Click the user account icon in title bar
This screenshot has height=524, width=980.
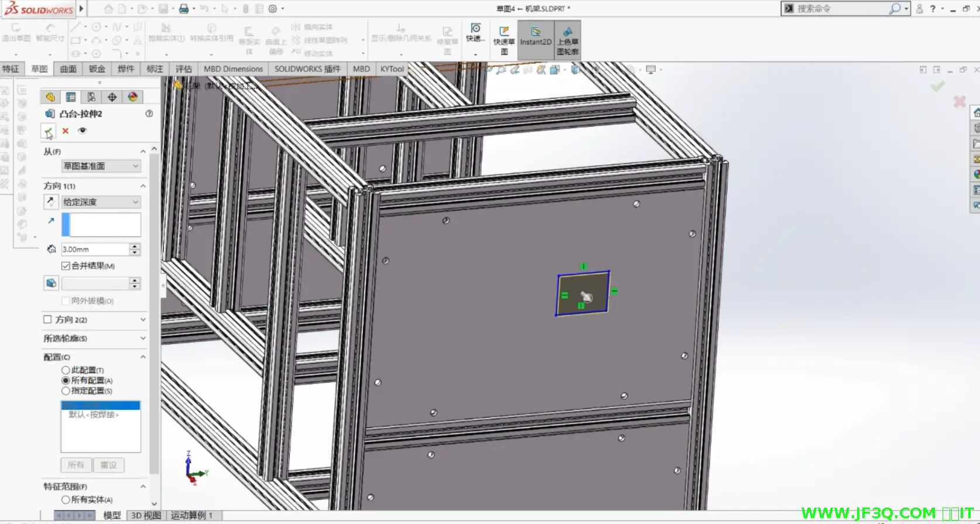tap(919, 9)
